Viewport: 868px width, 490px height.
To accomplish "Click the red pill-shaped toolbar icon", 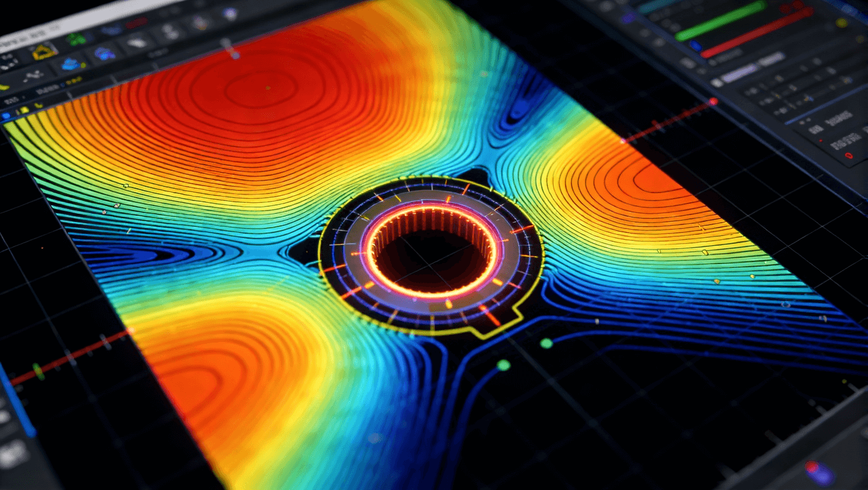I will 135,23.
